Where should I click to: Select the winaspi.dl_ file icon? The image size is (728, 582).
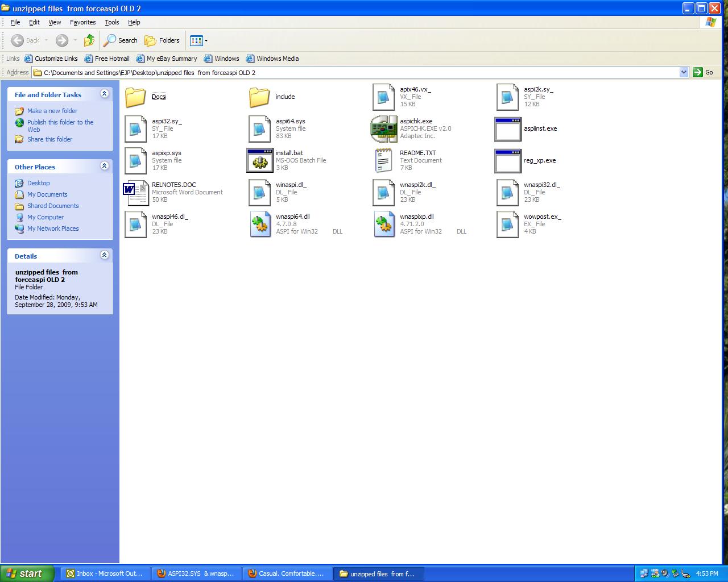coord(259,193)
